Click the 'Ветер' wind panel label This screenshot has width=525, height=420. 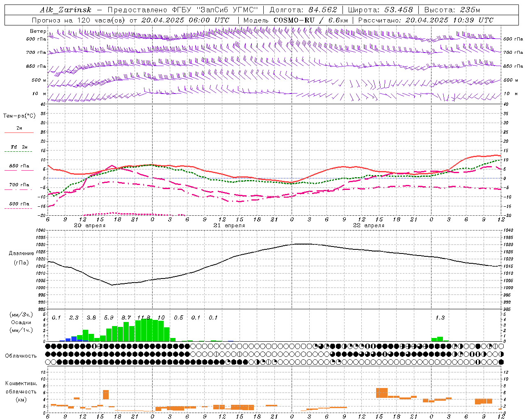pyautogui.click(x=38, y=31)
